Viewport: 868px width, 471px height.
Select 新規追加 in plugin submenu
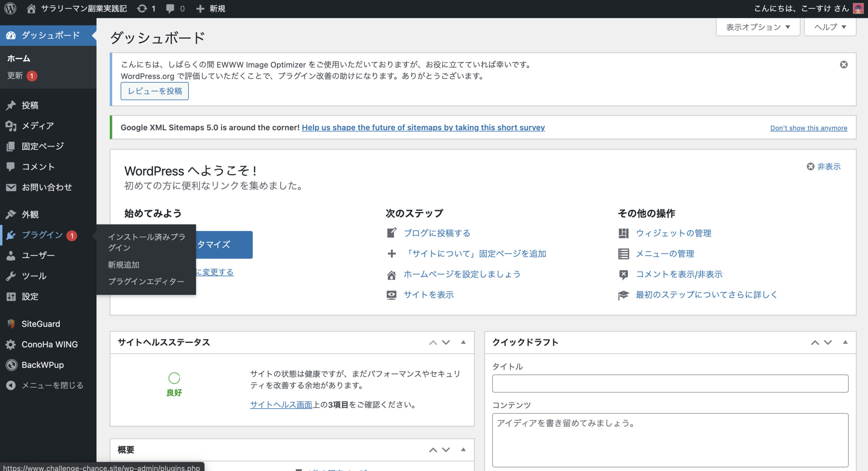pyautogui.click(x=123, y=265)
